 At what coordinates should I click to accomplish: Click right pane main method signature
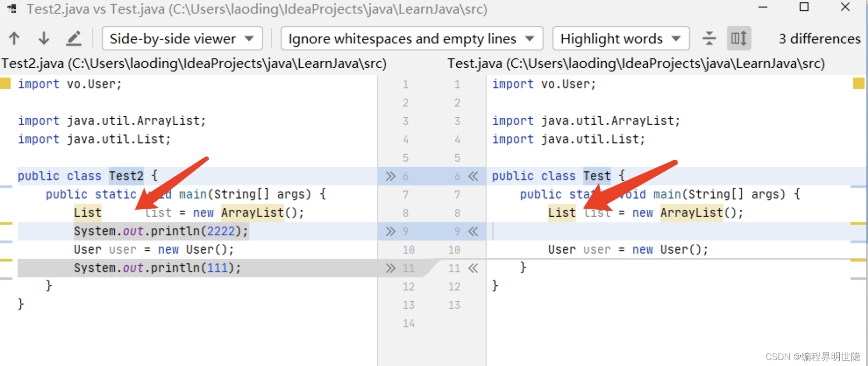pos(660,194)
